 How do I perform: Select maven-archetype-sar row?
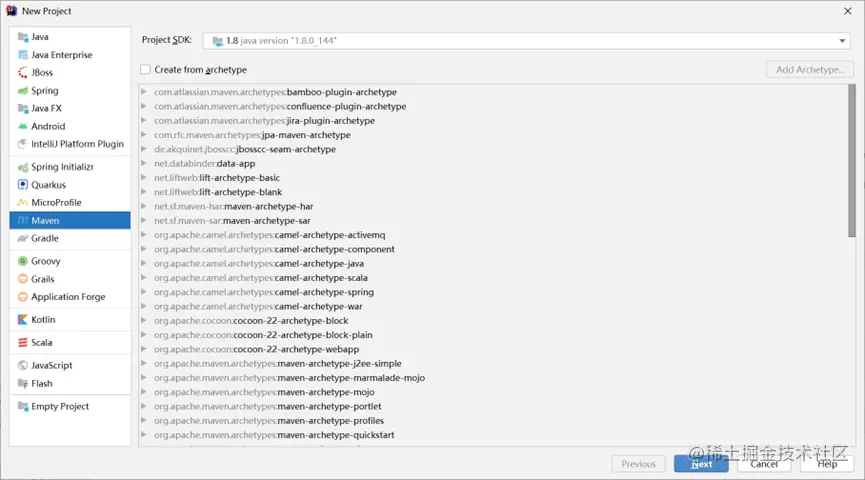(493, 221)
